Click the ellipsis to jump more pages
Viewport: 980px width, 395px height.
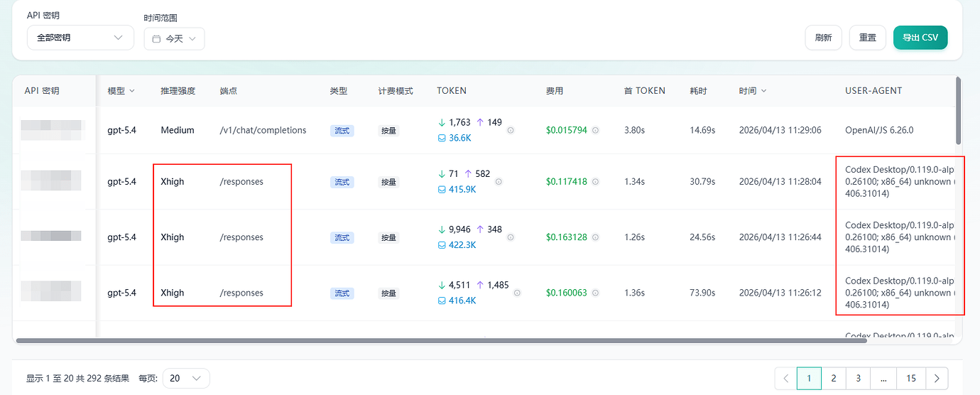click(x=883, y=379)
